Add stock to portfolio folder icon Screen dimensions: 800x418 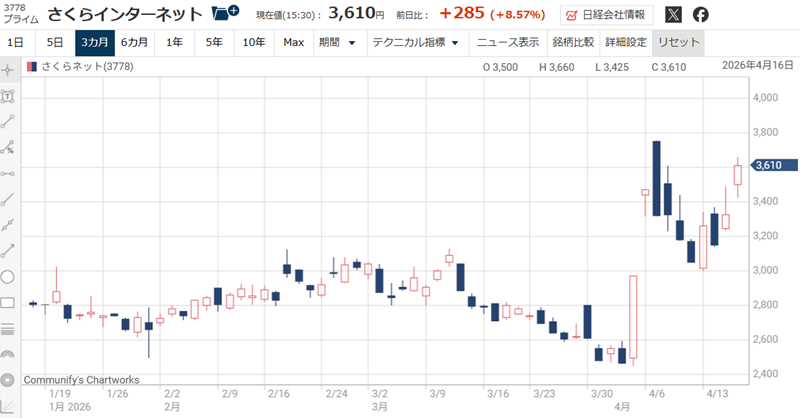click(225, 14)
